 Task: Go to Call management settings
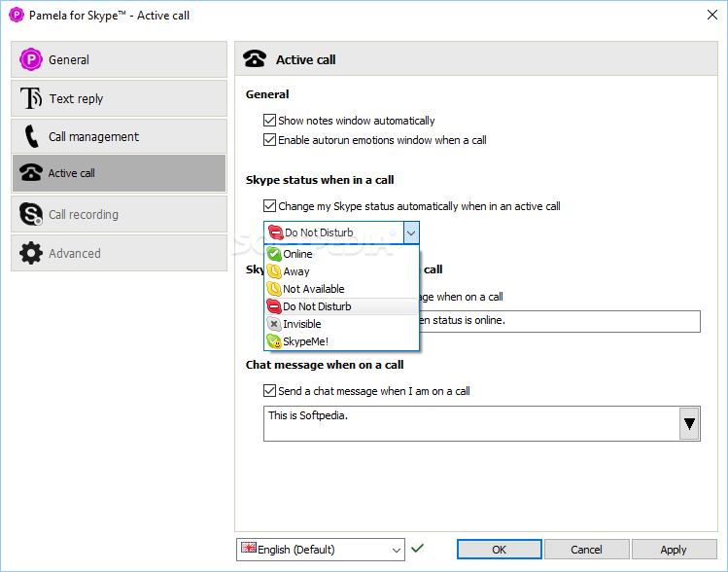coord(119,136)
